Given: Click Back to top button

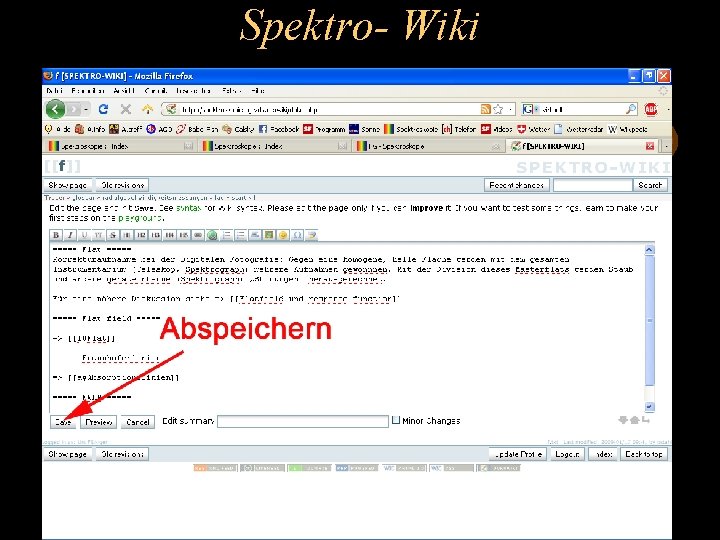Looking at the screenshot, I should [x=644, y=454].
